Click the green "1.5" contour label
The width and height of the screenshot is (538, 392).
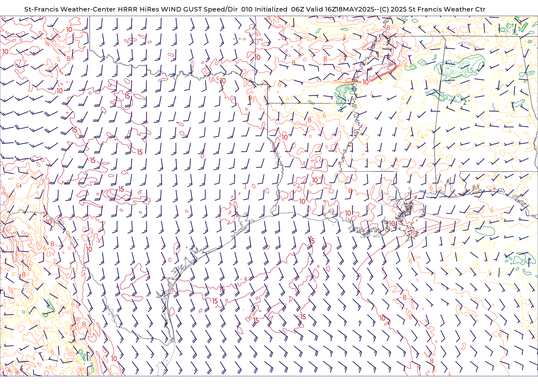click(470, 70)
